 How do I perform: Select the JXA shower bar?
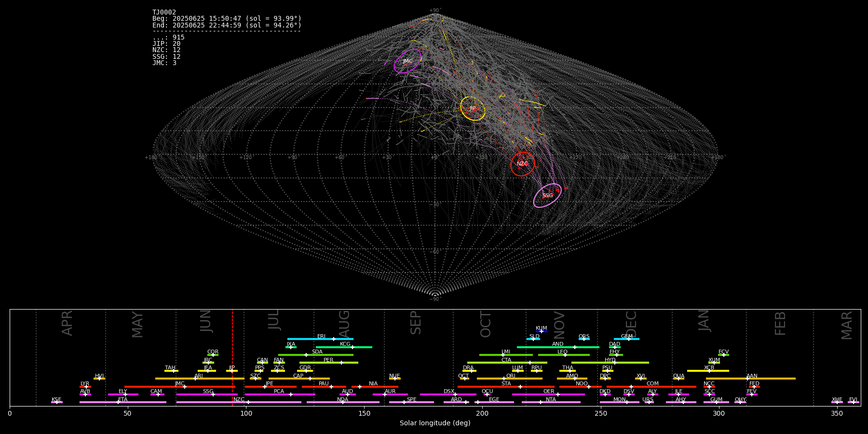click(x=291, y=347)
